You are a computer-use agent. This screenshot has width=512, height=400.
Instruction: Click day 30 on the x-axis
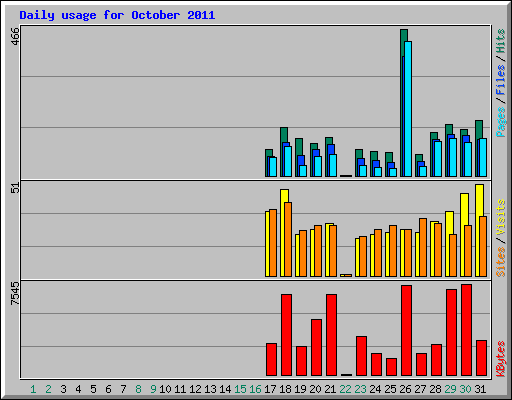pos(465,389)
